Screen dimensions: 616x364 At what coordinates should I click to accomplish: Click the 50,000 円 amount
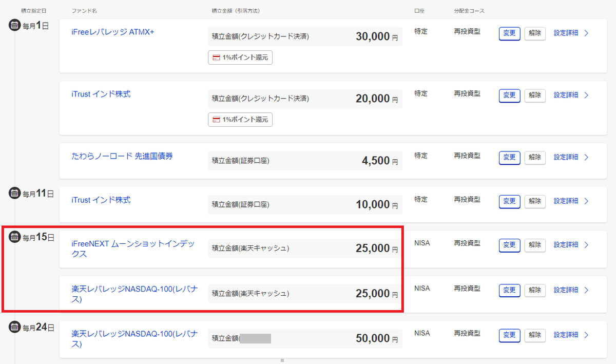point(377,338)
